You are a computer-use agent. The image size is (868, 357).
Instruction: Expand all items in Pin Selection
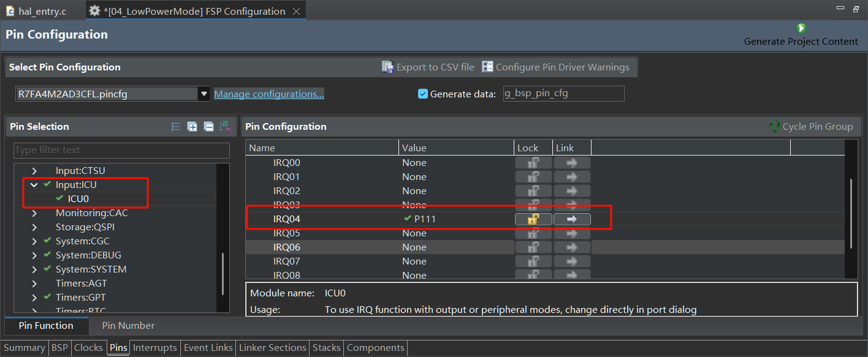click(x=192, y=127)
